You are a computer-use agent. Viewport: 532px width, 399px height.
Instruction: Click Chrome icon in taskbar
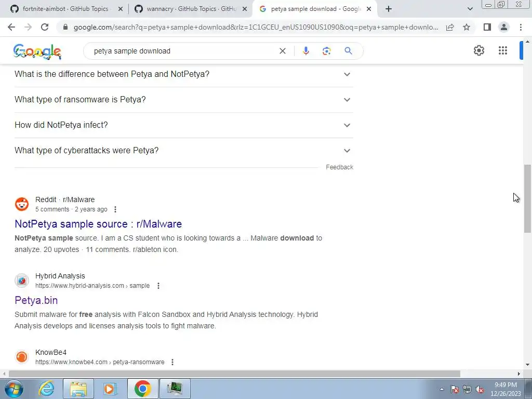[142, 389]
